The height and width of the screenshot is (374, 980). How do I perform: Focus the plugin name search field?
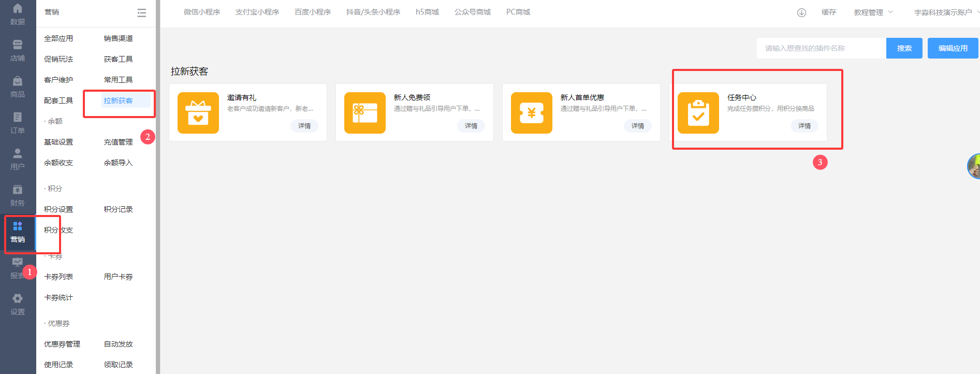(822, 48)
